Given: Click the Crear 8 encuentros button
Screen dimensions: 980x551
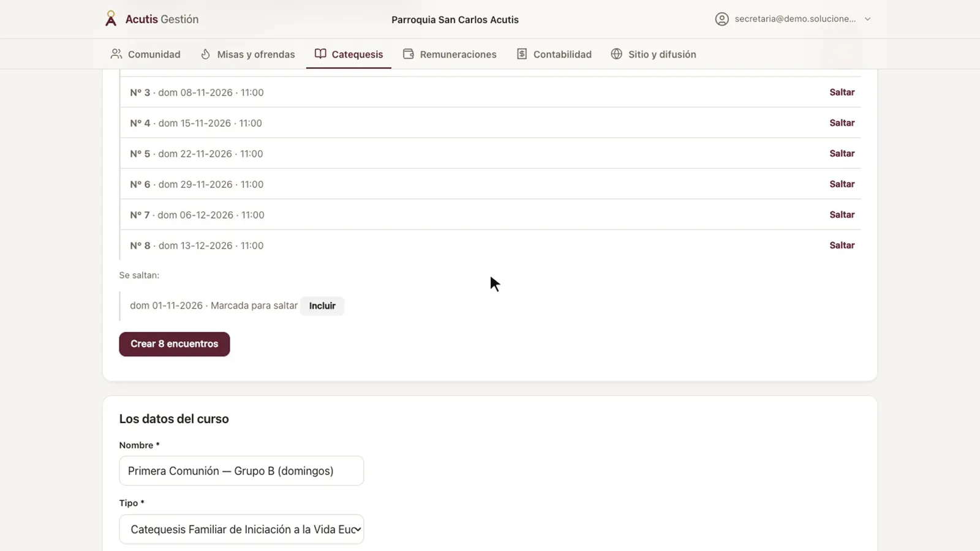Looking at the screenshot, I should point(175,344).
